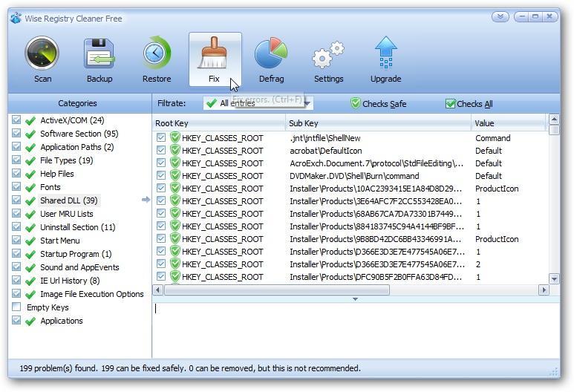Open the Restore clock icon

click(x=157, y=53)
